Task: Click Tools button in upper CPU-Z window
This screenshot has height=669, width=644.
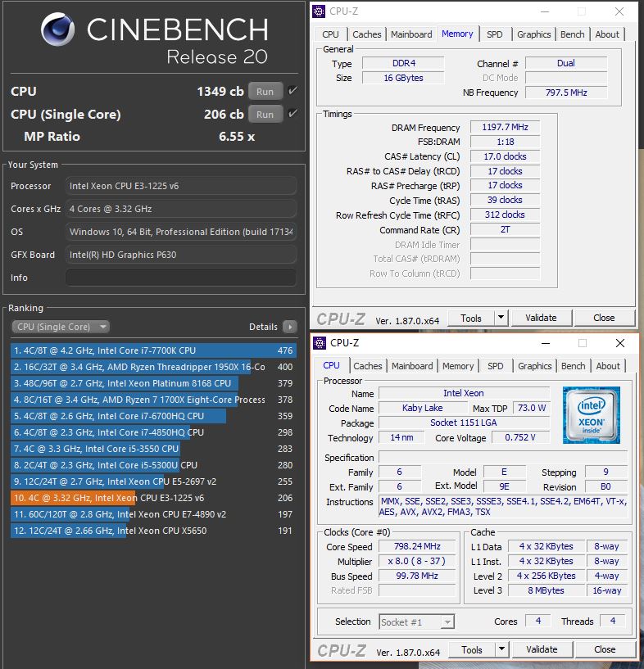Action: [x=471, y=318]
